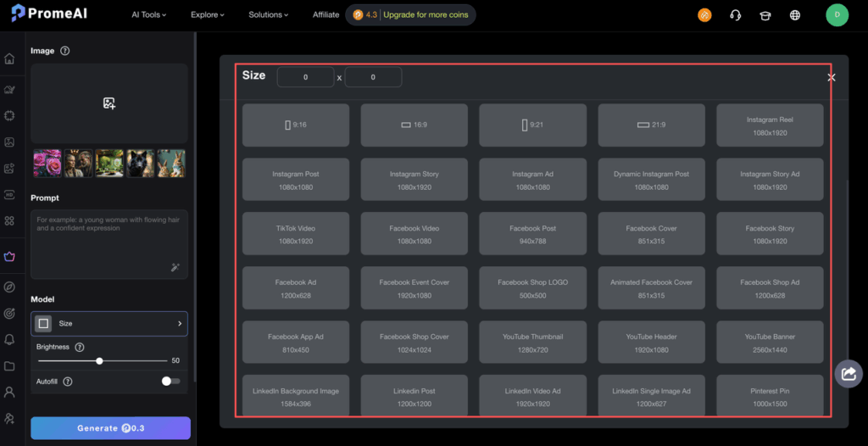Click the Size width input field
This screenshot has height=446, width=868.
305,77
